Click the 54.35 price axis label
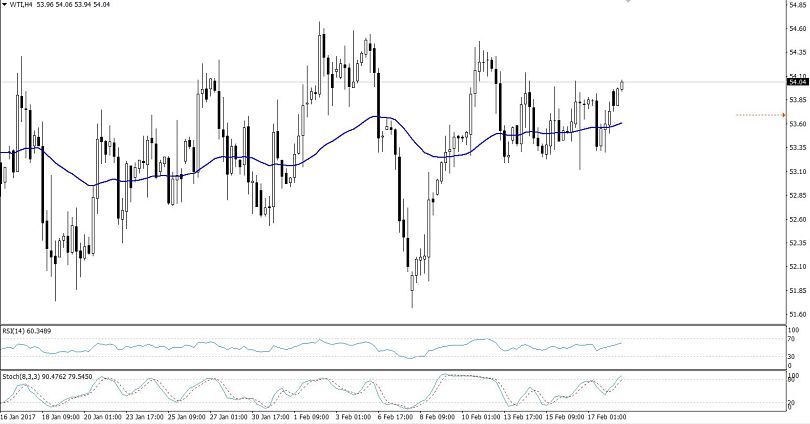 [798, 52]
